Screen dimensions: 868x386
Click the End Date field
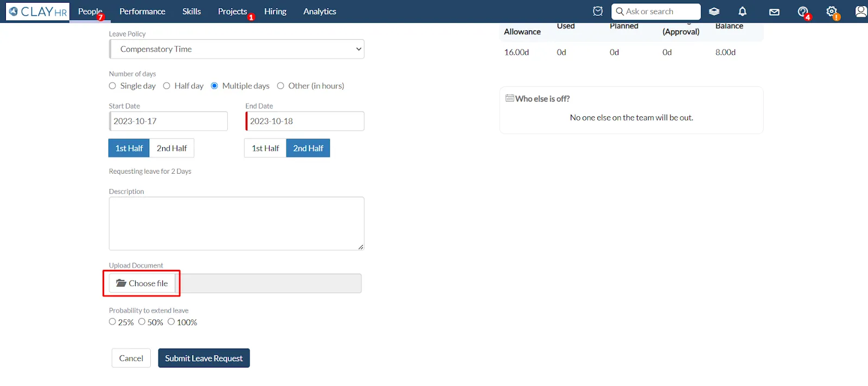coord(305,121)
